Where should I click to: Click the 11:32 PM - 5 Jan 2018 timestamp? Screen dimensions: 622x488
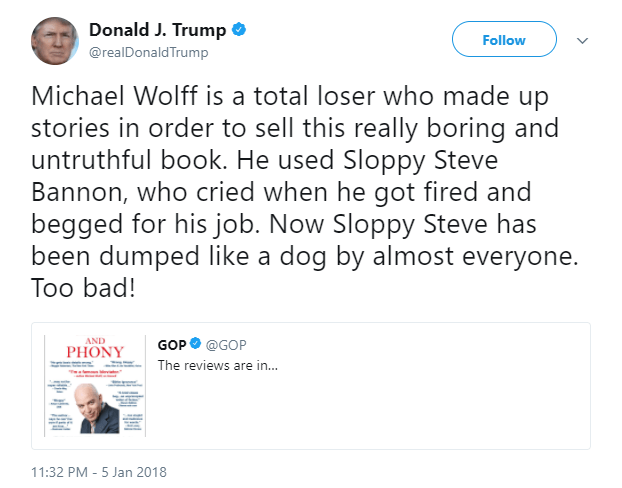point(99,472)
